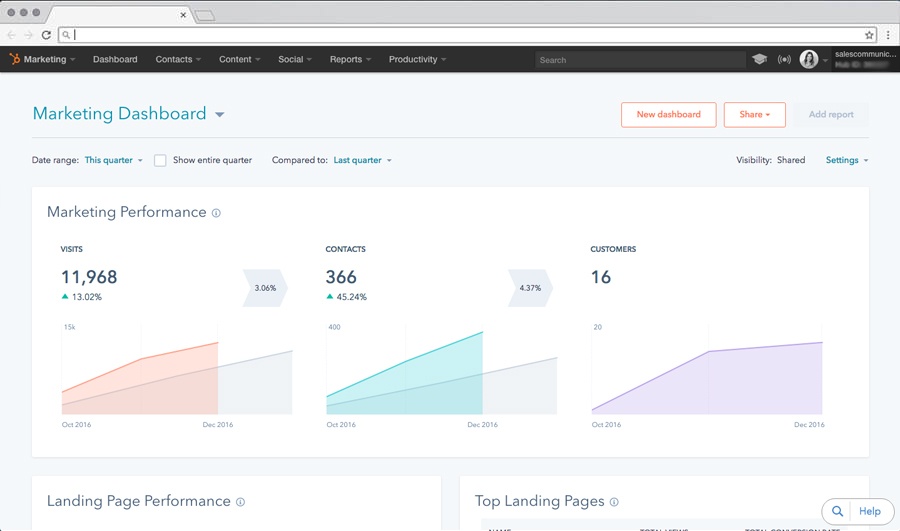The image size is (900, 531).
Task: Open the Productivity menu
Action: tap(417, 59)
